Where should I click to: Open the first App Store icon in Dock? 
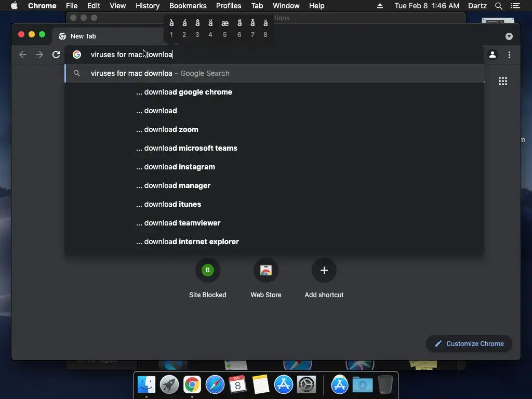pyautogui.click(x=283, y=385)
